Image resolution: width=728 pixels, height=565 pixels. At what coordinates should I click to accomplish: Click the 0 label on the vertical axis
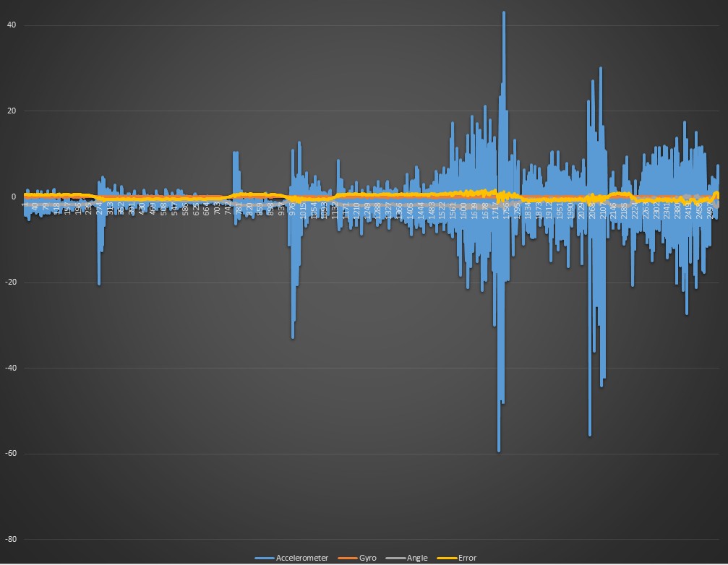point(14,197)
